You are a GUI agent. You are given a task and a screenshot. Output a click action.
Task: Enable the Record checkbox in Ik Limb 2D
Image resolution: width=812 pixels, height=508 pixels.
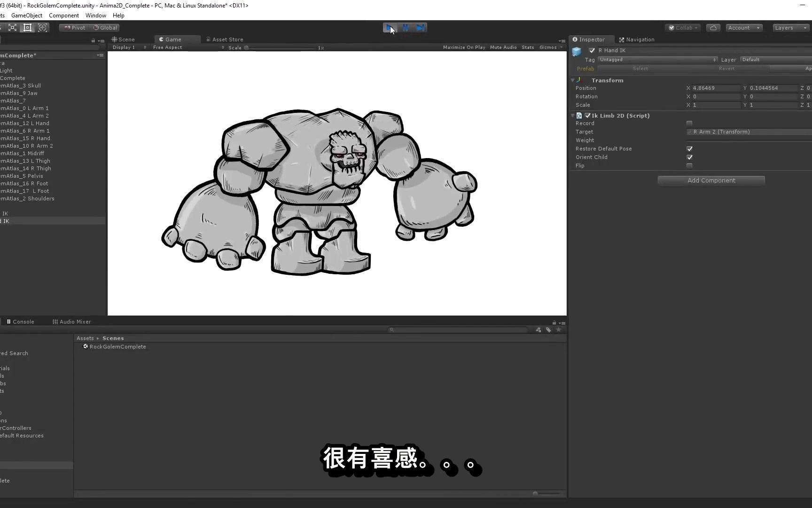(x=689, y=123)
